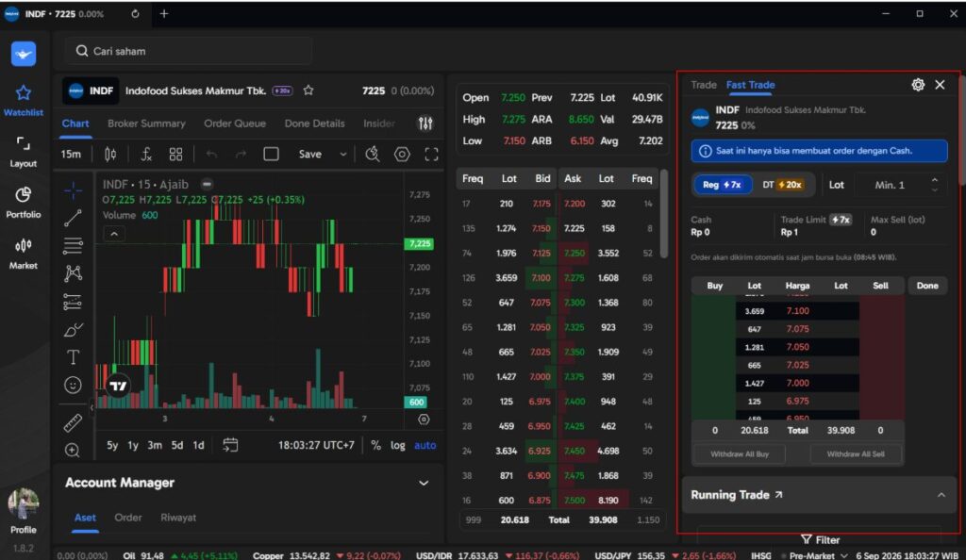
Task: Open chart panel settings sliders icon
Action: point(425,124)
